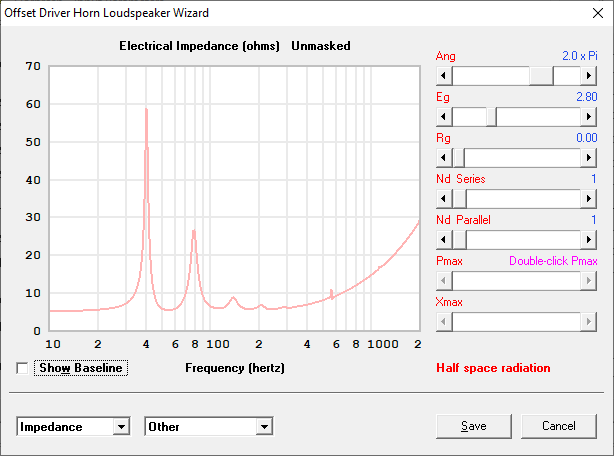Image resolution: width=614 pixels, height=456 pixels.
Task: Click the Xmax slider left arrow
Action: coord(444,322)
